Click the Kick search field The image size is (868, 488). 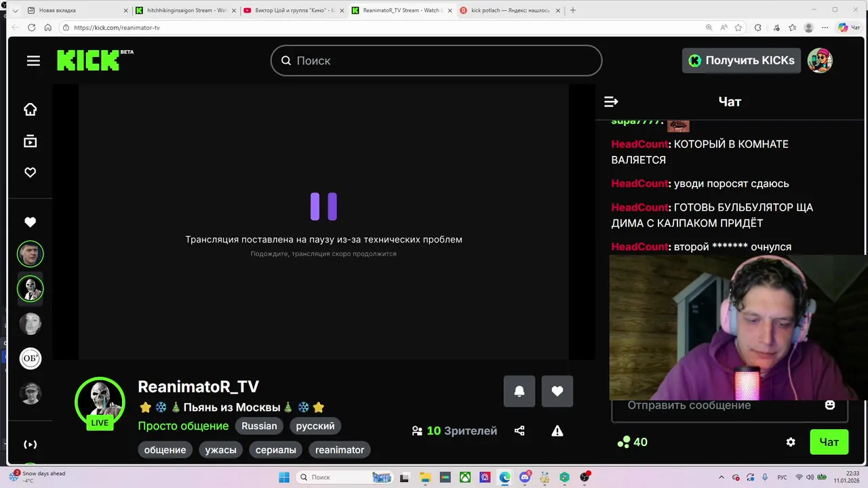click(x=436, y=60)
